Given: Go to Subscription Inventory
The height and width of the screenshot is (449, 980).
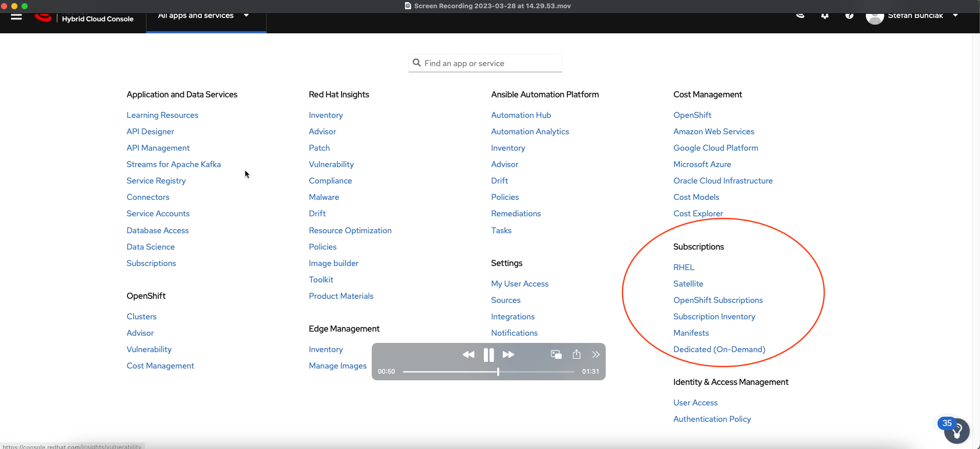Looking at the screenshot, I should 714,317.
